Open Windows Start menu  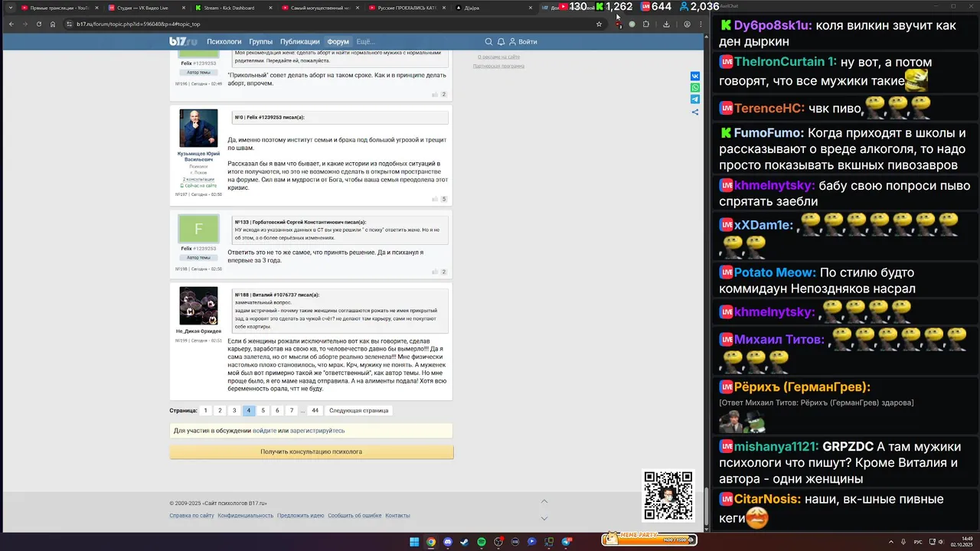coord(414,542)
